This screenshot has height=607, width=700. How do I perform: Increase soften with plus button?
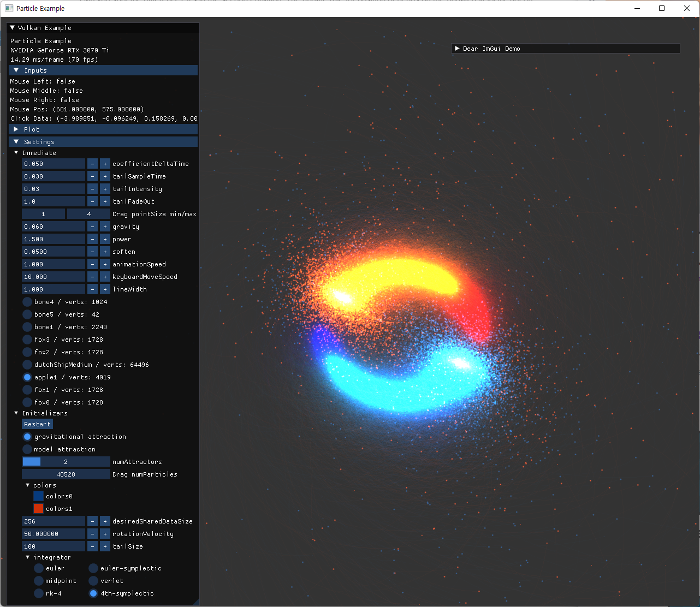[x=105, y=252]
